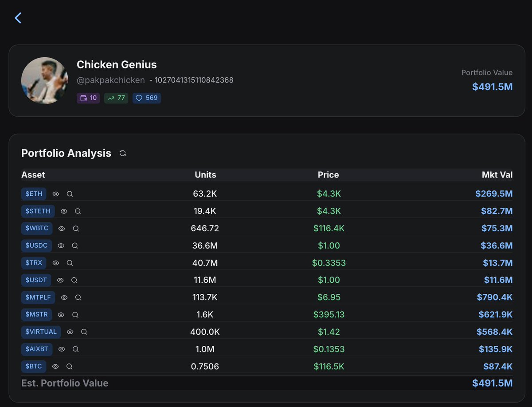Toggle visibility eye for $MTPLF
Screen dimensions: 532x407
[64, 297]
